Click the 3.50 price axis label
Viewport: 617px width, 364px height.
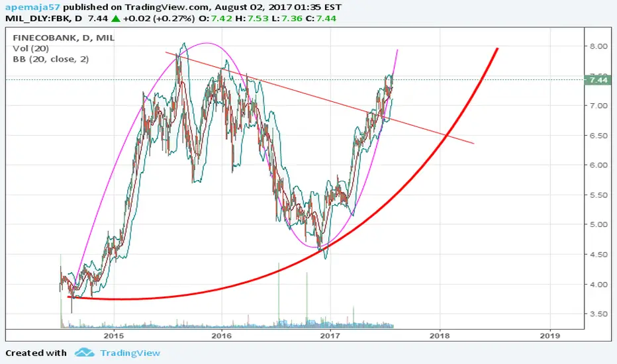[599, 314]
